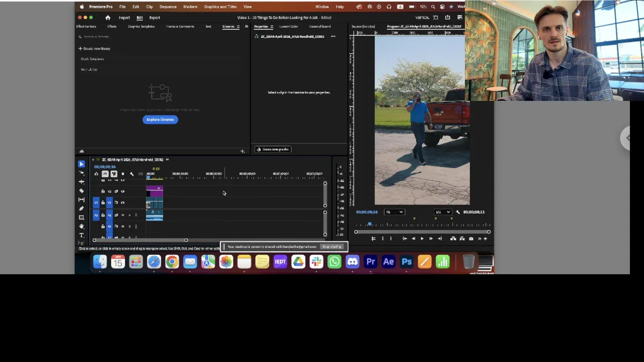644x362 pixels.
Task: Click the Quick Export share icon
Action: click(447, 18)
